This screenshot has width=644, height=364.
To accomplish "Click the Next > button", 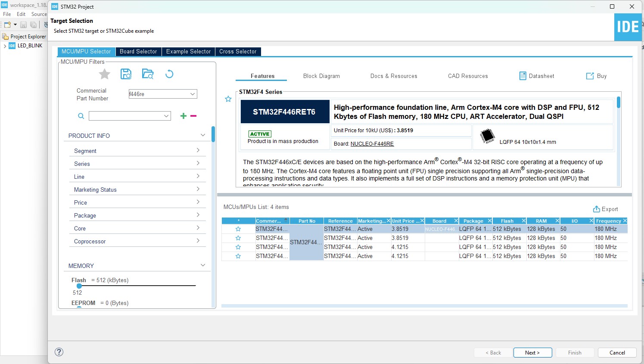I will pyautogui.click(x=532, y=352).
